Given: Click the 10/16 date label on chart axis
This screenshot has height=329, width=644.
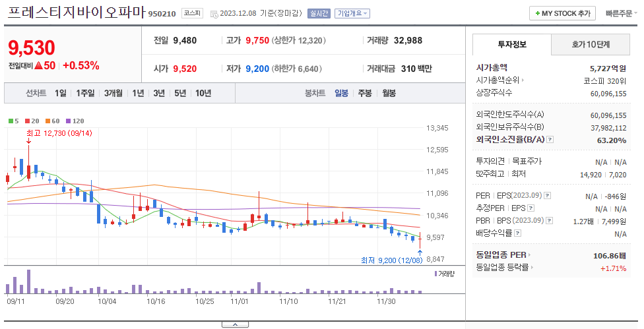Looking at the screenshot, I should (x=156, y=301).
